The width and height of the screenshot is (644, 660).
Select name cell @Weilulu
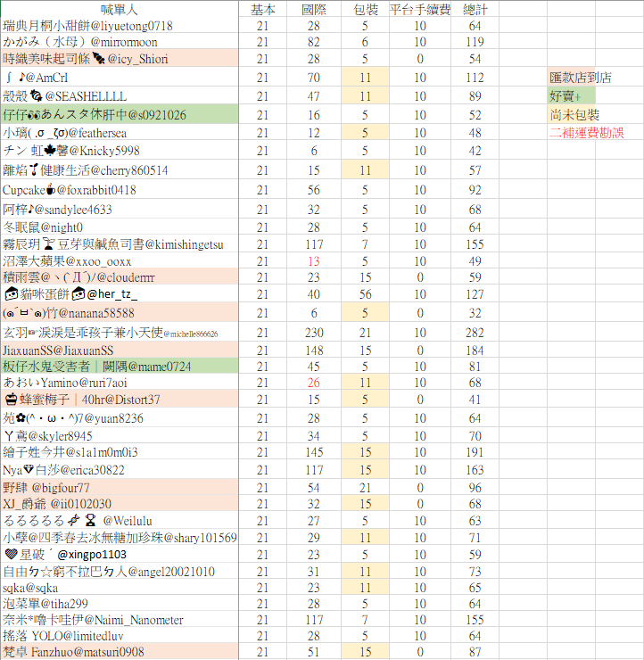point(120,521)
